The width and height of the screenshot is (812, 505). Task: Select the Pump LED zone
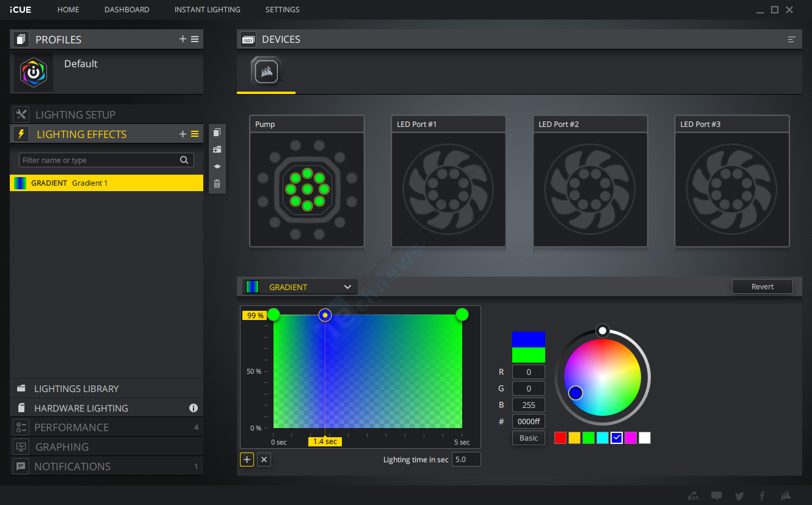pyautogui.click(x=307, y=181)
